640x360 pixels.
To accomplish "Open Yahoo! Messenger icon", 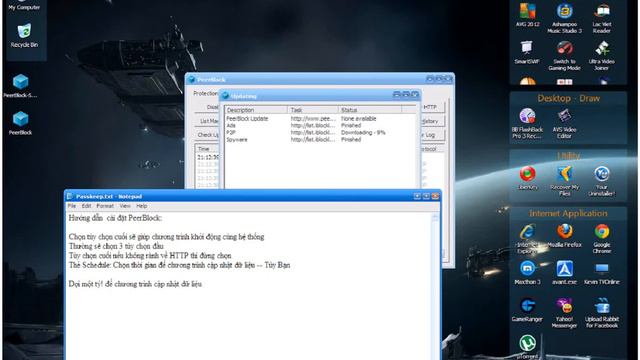I will pos(564,313).
